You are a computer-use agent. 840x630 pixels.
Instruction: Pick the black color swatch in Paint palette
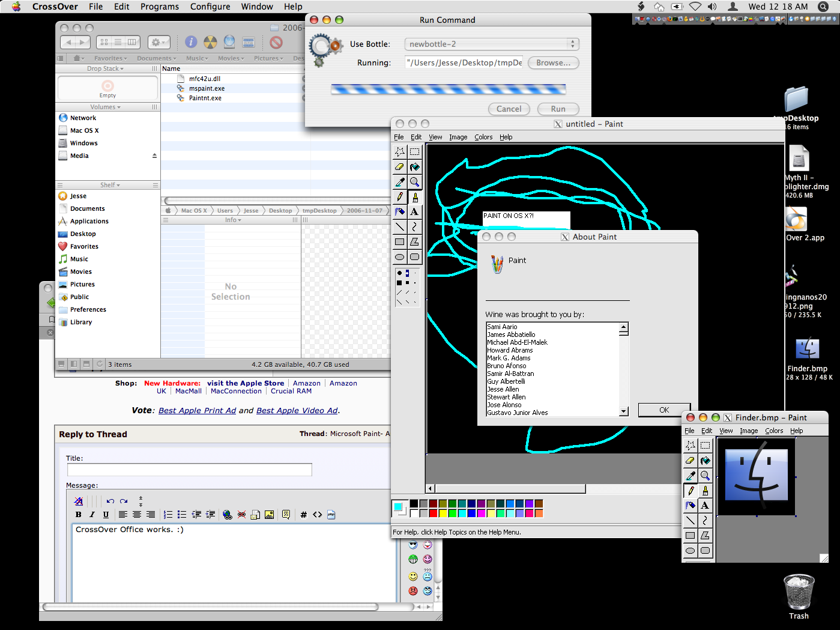[414, 504]
